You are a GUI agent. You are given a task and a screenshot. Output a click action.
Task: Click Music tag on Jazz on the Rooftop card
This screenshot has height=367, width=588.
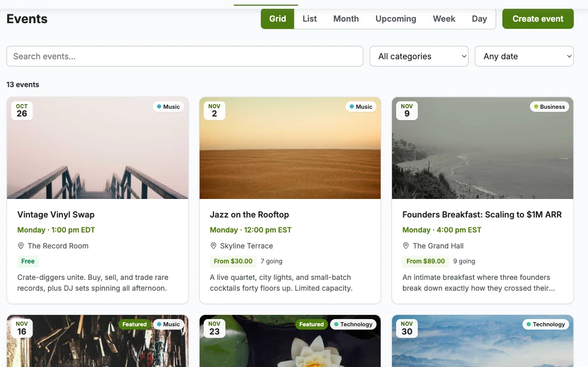(x=361, y=107)
